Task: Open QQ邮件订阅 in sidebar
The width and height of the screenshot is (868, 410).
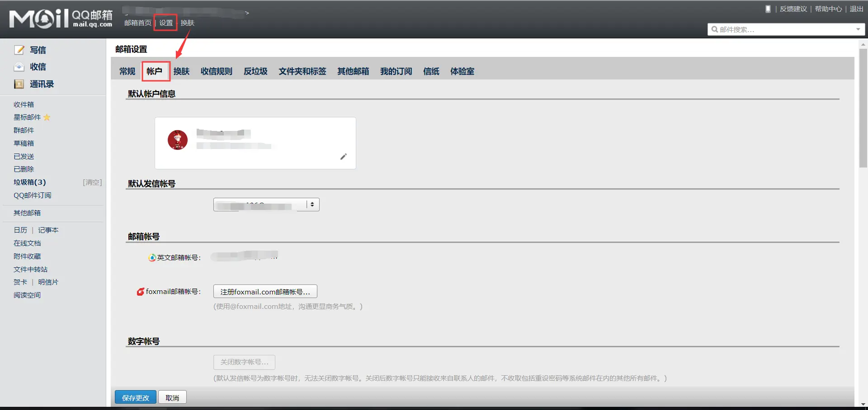Action: click(33, 195)
